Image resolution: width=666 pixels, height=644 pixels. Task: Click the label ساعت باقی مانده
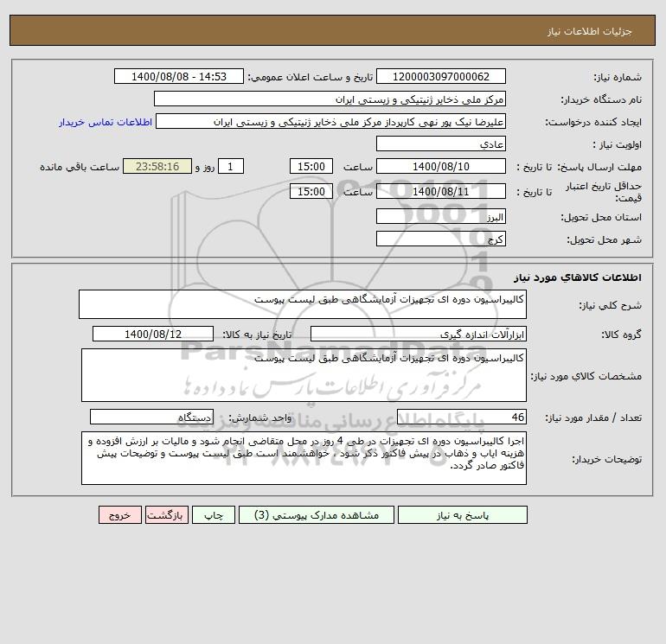pos(80,167)
